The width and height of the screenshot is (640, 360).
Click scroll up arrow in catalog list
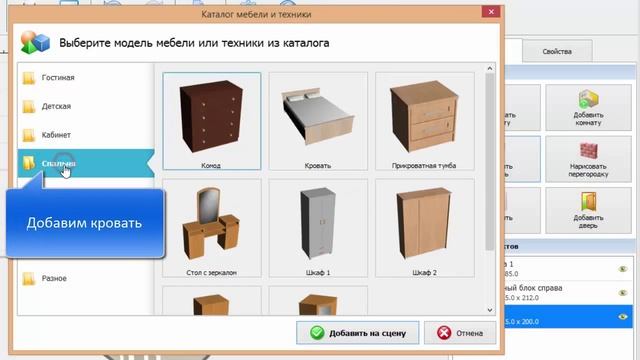490,69
